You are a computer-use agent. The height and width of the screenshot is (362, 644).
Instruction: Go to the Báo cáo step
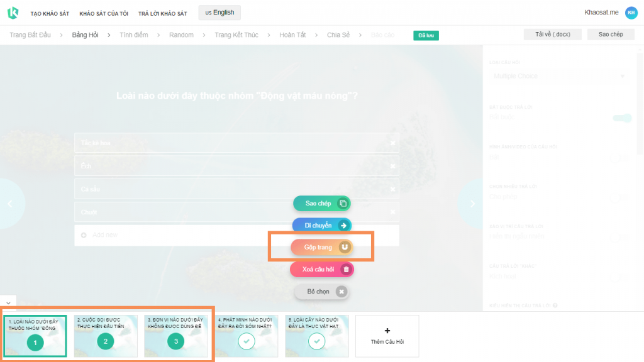(x=382, y=35)
